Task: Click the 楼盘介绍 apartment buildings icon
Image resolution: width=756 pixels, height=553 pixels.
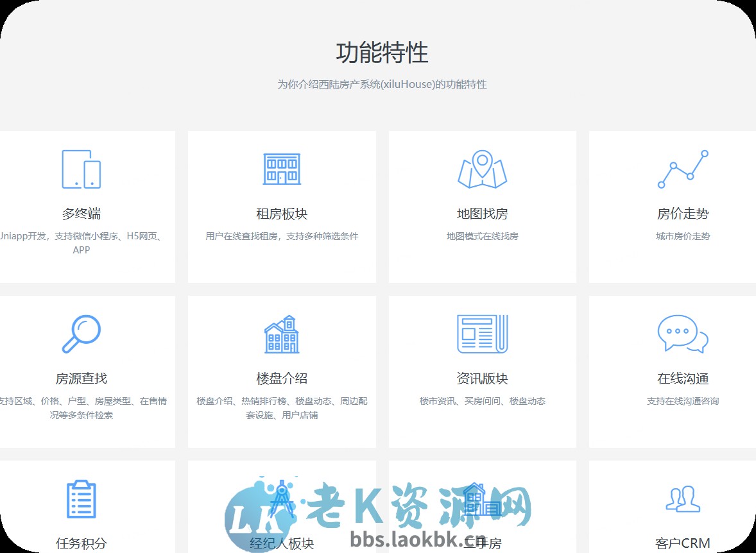Action: tap(282, 333)
